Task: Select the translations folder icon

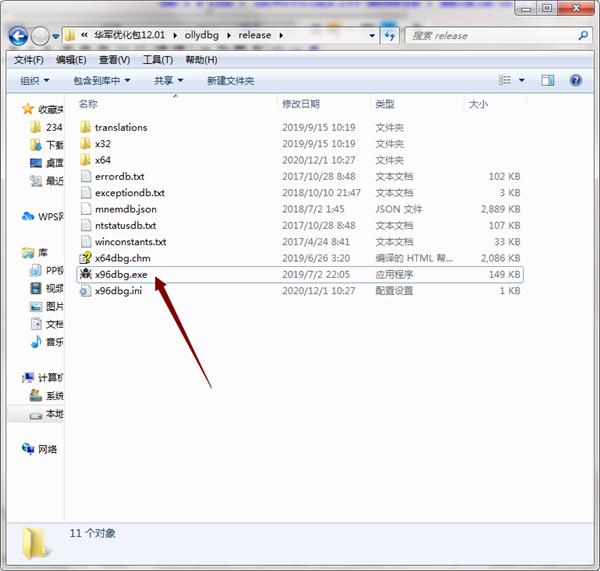Action: (x=85, y=127)
